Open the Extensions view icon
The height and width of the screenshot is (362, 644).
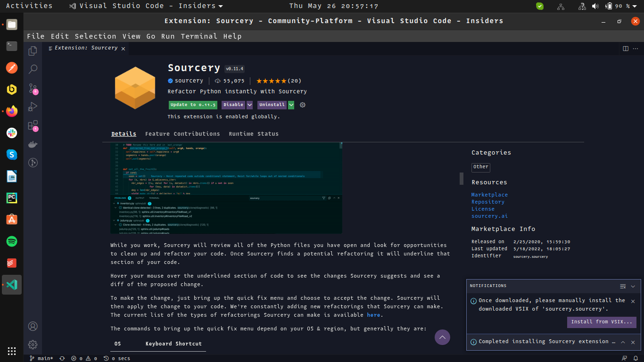click(x=33, y=125)
